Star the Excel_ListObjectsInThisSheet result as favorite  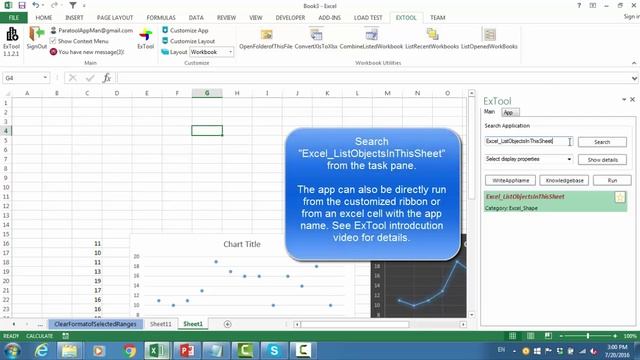click(620, 198)
